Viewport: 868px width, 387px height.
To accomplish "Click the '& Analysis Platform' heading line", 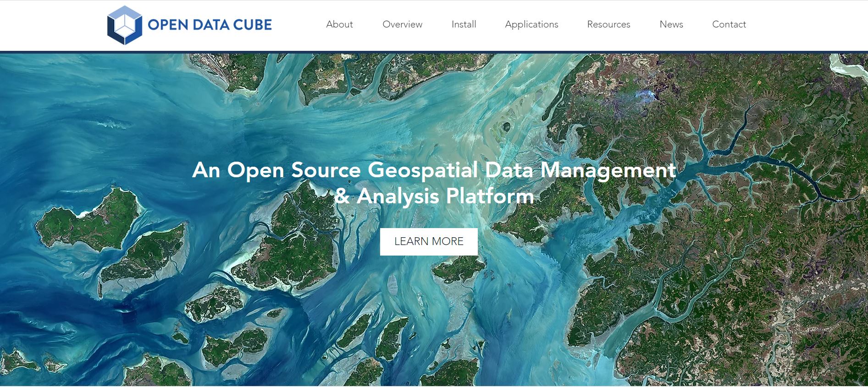I will (434, 196).
